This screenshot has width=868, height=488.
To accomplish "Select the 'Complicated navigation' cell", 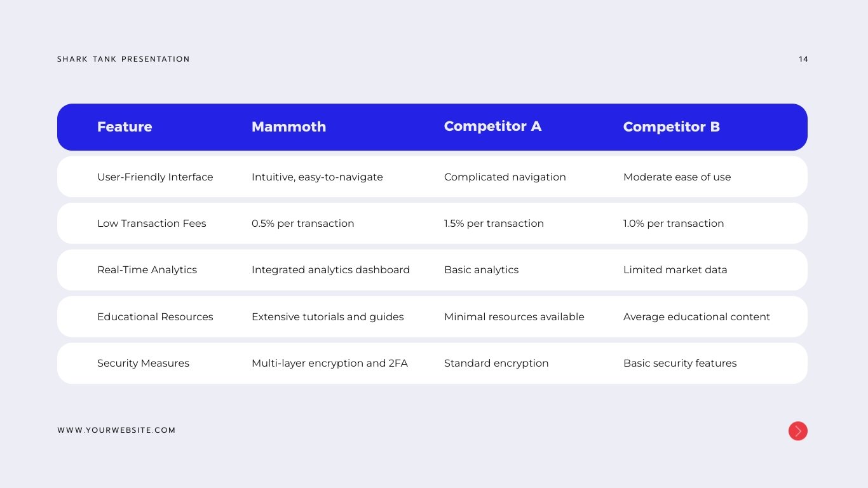I will tap(505, 177).
